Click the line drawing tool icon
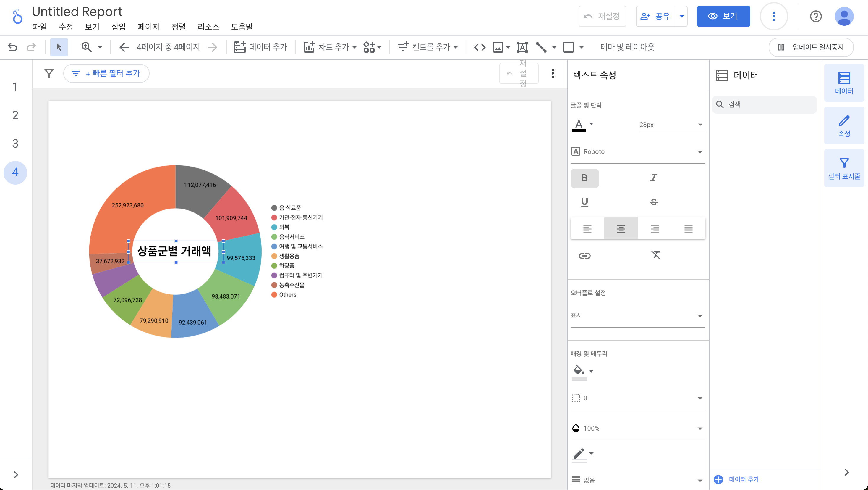This screenshot has height=490, width=868. click(x=541, y=47)
